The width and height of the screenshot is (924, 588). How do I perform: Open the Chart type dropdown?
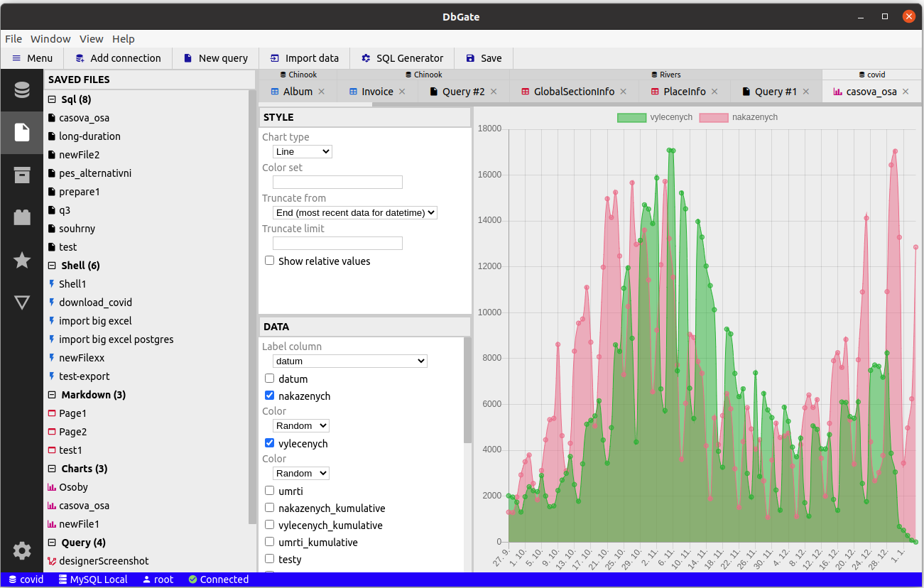(x=303, y=151)
